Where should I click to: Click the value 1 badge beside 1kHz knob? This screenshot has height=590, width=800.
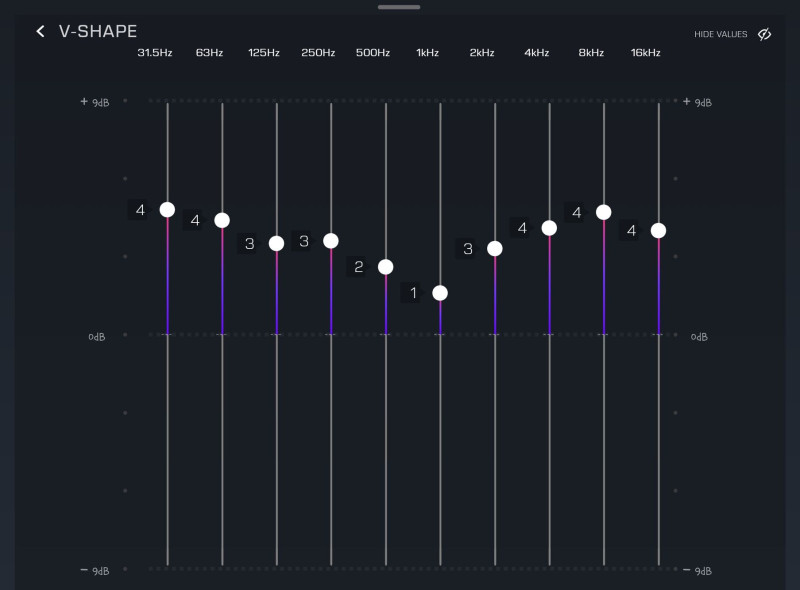point(413,293)
